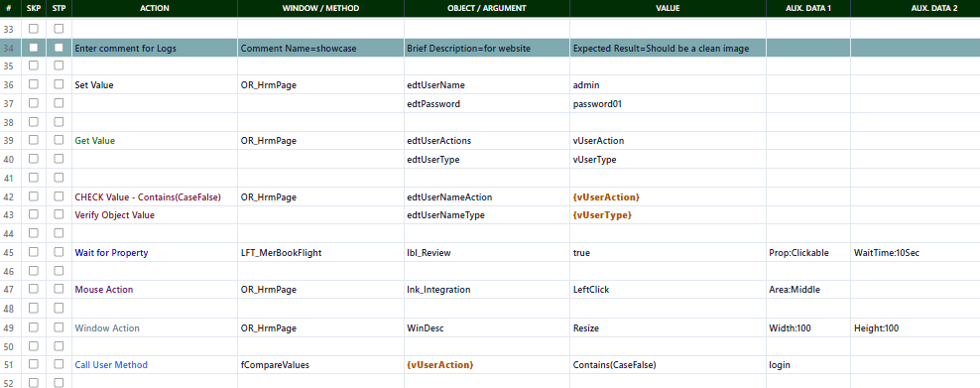980x388 pixels.
Task: Click the '{vUserAction}' value in row 42
Action: pos(669,196)
